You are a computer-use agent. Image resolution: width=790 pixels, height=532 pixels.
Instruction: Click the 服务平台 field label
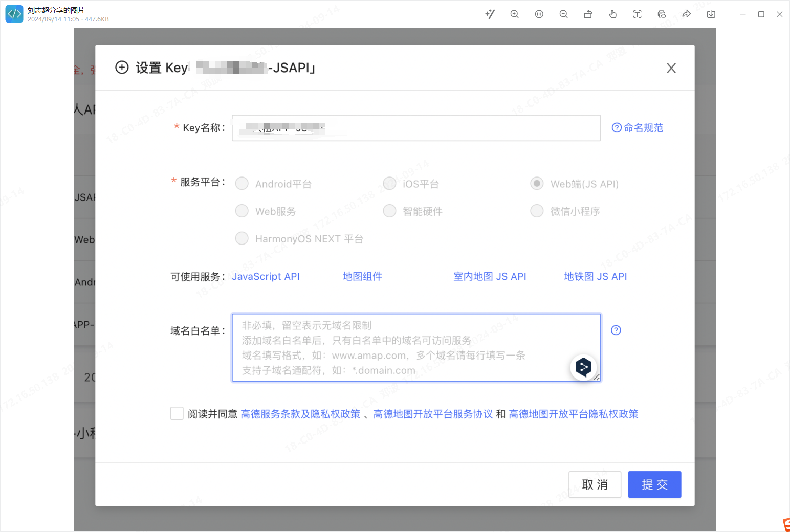coord(203,182)
